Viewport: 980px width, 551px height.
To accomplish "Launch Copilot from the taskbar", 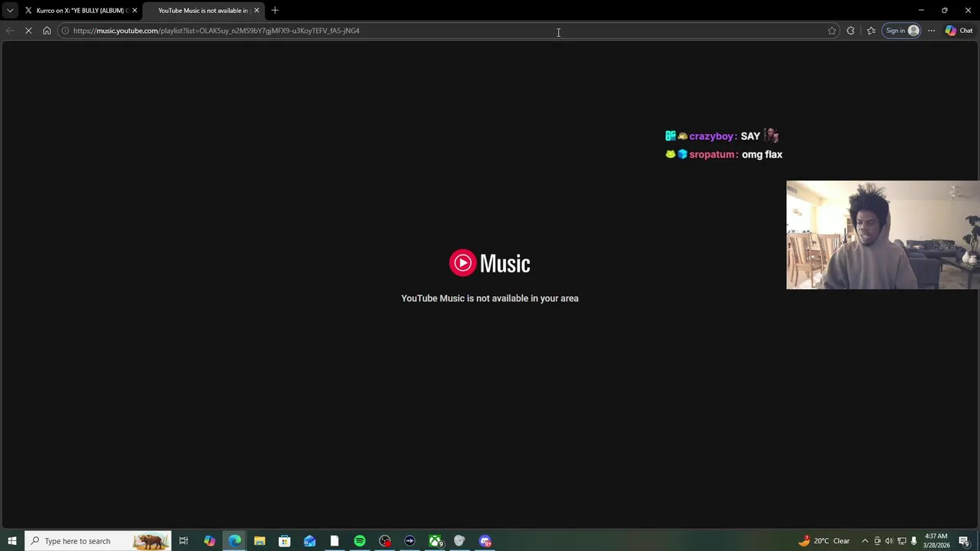I will pyautogui.click(x=209, y=541).
